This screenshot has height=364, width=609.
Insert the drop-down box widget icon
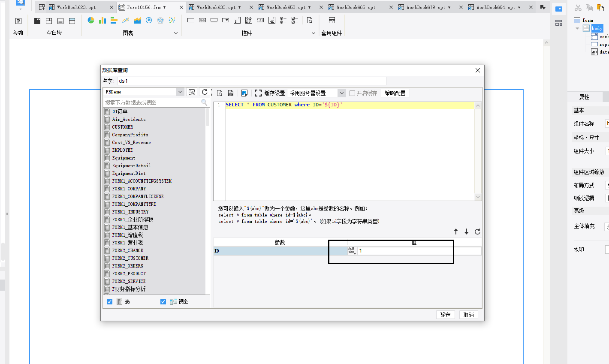[x=226, y=20]
